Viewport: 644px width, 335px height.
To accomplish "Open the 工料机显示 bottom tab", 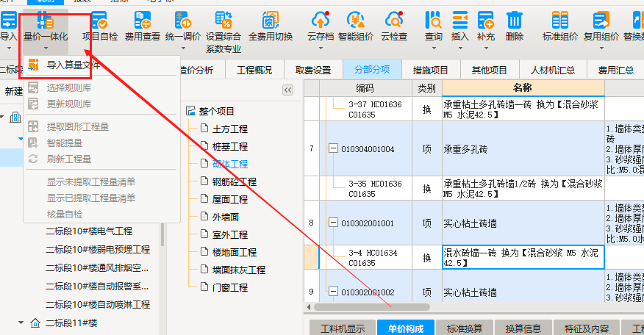I will click(343, 328).
